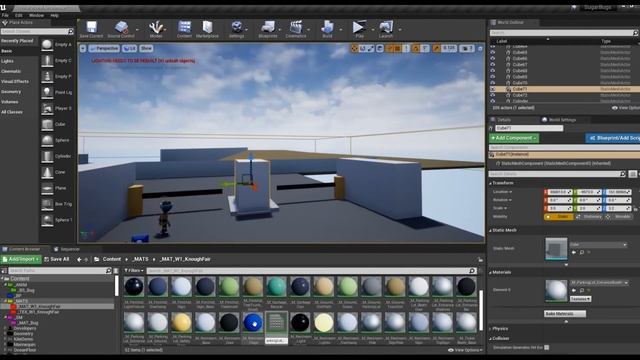The width and height of the screenshot is (640, 360).
Task: Select the viewport translate gizmo tool
Action: (x=354, y=49)
